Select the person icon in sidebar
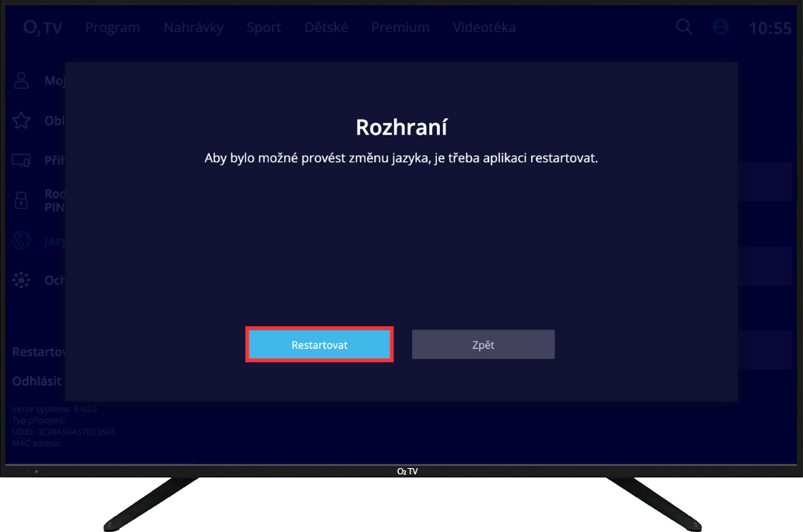The width and height of the screenshot is (803, 532). pyautogui.click(x=22, y=81)
